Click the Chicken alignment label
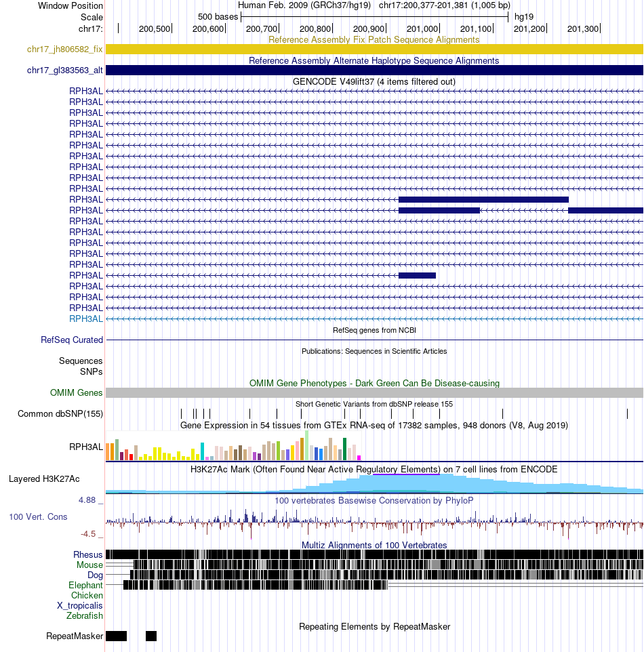644x652 pixels. (x=87, y=596)
